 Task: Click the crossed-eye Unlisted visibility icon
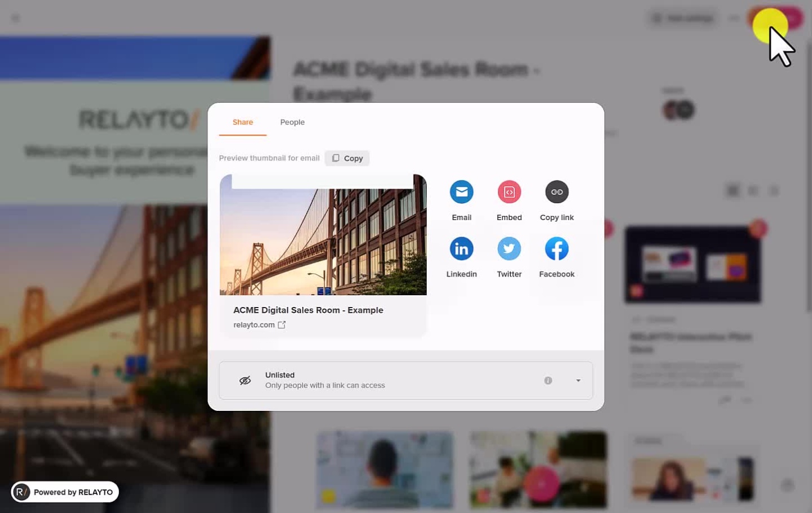(245, 381)
